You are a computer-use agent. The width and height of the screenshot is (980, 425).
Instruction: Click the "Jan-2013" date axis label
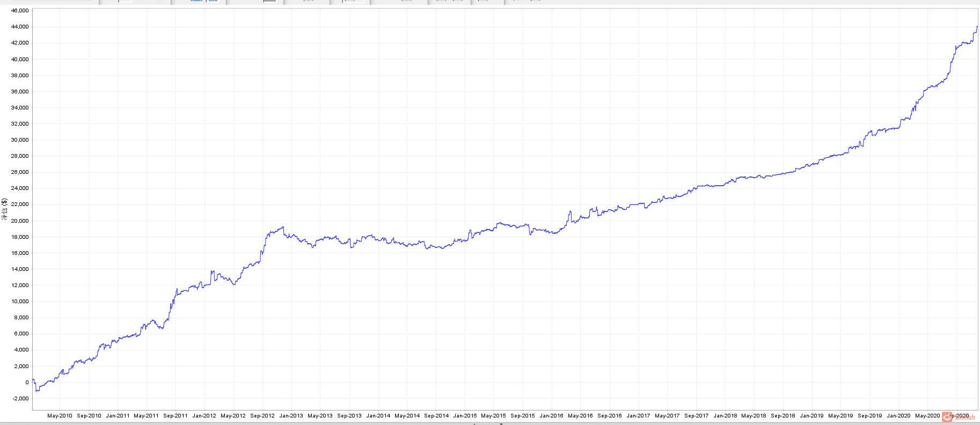pyautogui.click(x=291, y=416)
